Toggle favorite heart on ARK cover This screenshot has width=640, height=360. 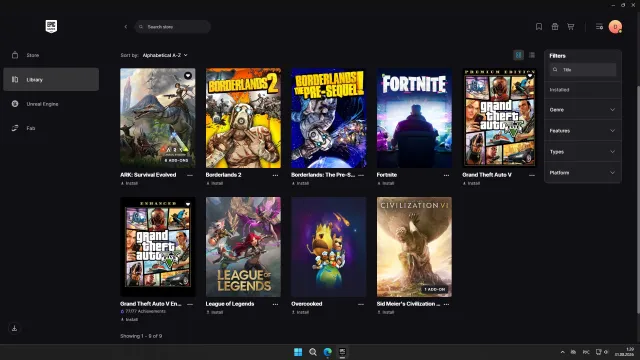click(x=188, y=76)
